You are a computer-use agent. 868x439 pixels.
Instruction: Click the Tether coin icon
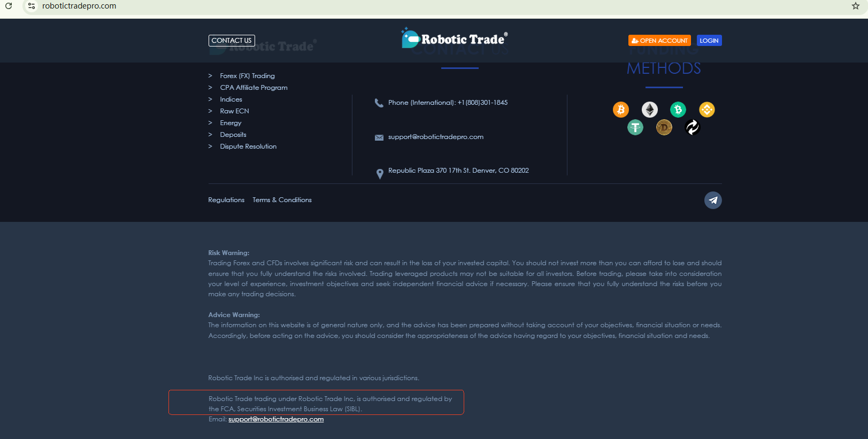coord(635,127)
